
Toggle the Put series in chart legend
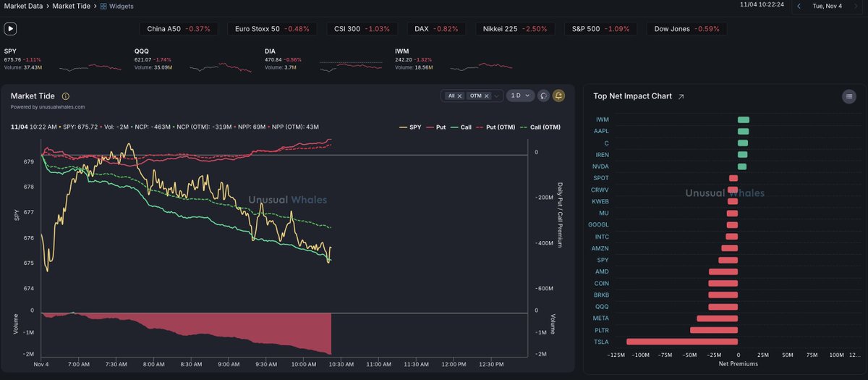coord(435,127)
